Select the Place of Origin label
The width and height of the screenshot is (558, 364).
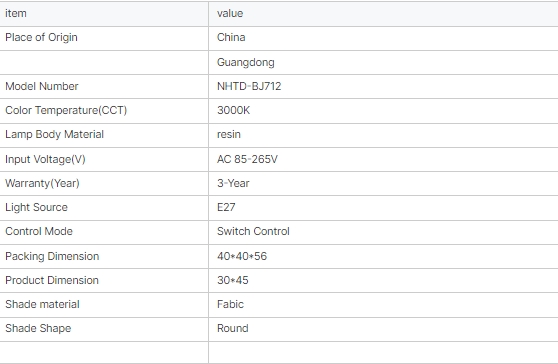click(41, 37)
